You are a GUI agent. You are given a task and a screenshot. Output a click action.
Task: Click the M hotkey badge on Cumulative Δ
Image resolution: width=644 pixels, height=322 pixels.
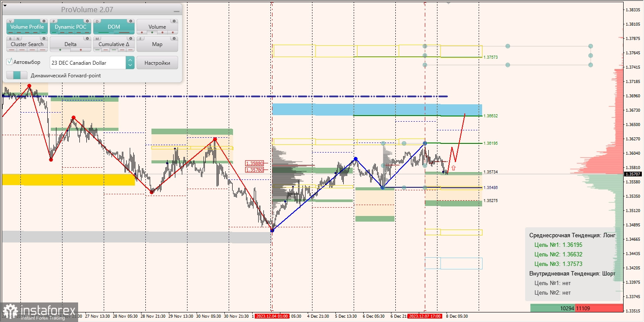[97, 38]
